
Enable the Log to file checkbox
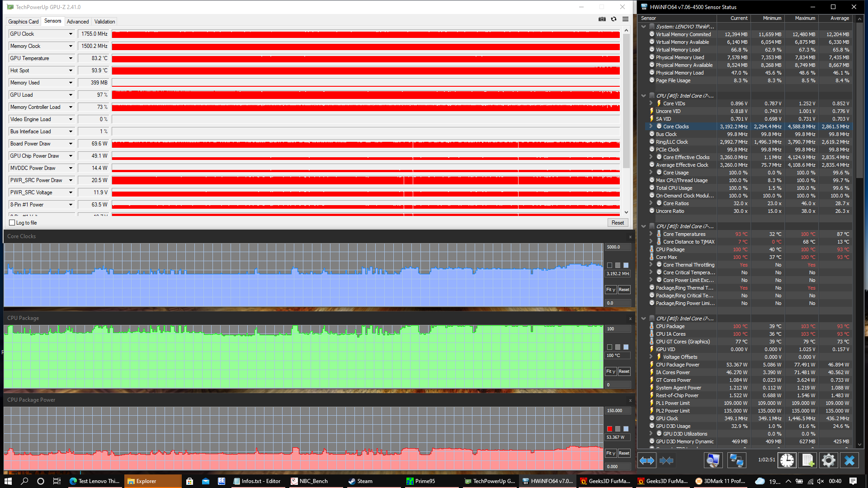pyautogui.click(x=12, y=223)
